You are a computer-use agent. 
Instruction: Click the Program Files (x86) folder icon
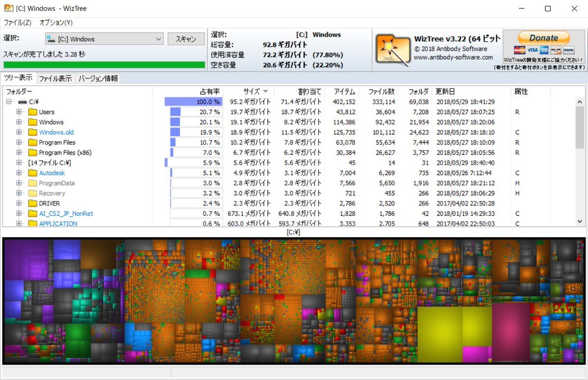click(x=33, y=152)
